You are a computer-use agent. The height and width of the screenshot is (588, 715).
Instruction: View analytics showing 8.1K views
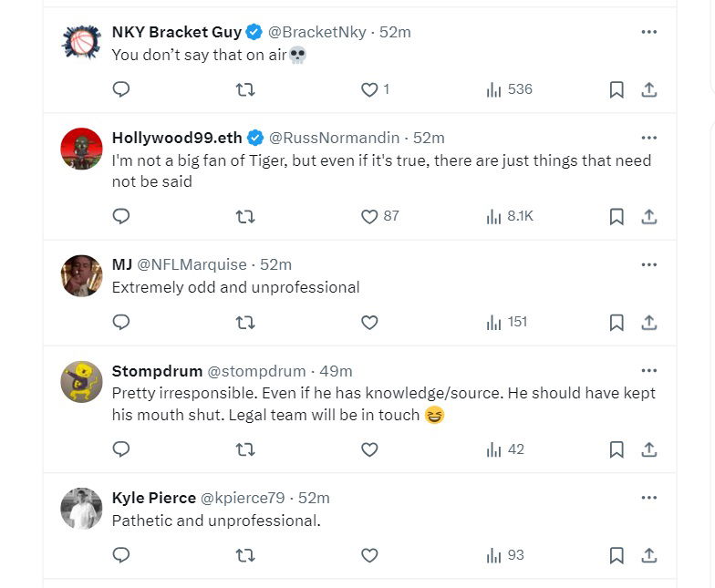tap(510, 216)
